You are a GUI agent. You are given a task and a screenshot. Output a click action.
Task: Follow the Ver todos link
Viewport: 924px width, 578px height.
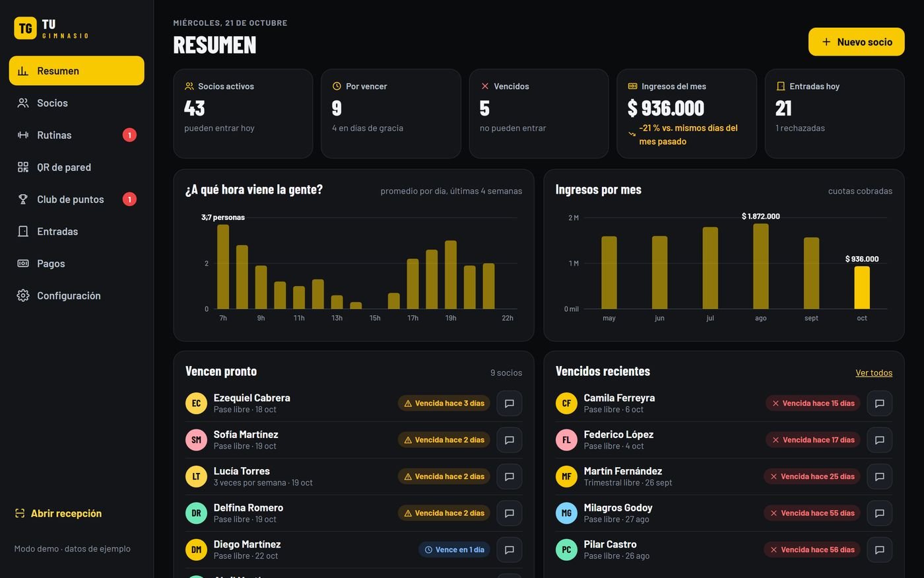coord(874,373)
